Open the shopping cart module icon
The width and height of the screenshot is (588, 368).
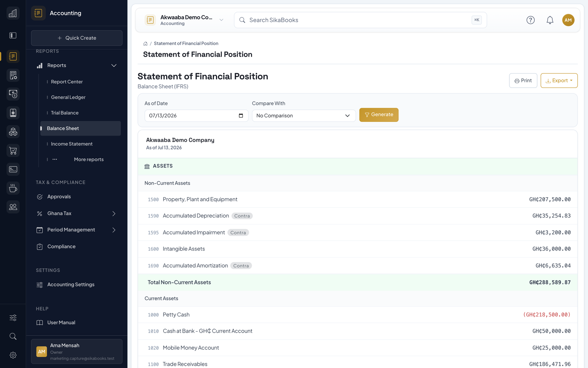click(x=13, y=151)
